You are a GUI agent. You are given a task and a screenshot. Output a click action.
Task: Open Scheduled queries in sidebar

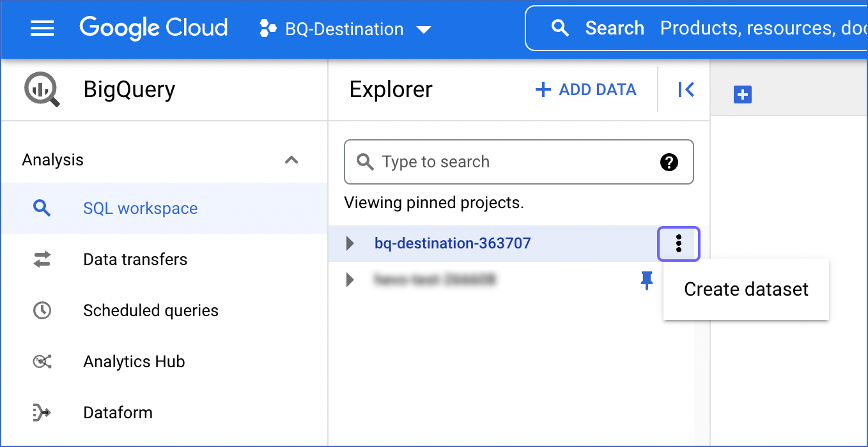[x=164, y=310]
